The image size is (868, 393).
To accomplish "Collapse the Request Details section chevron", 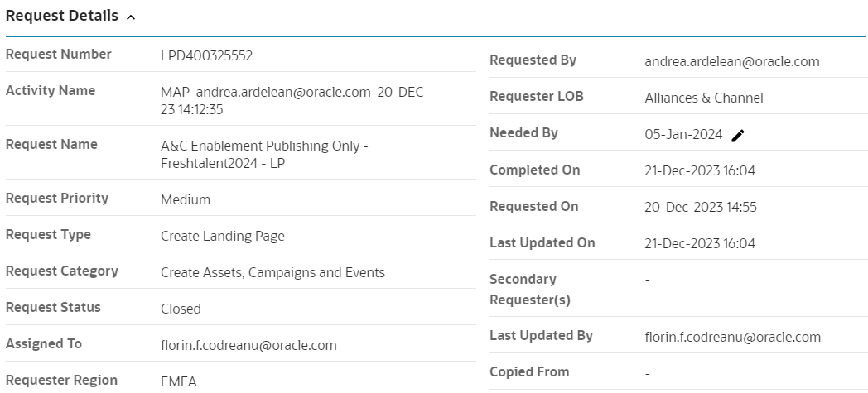I will tap(131, 17).
